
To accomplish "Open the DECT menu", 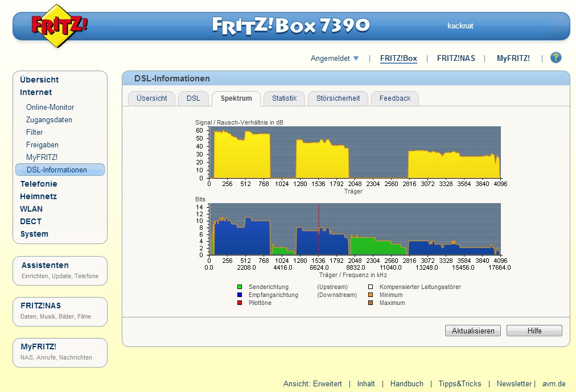I will click(x=31, y=221).
